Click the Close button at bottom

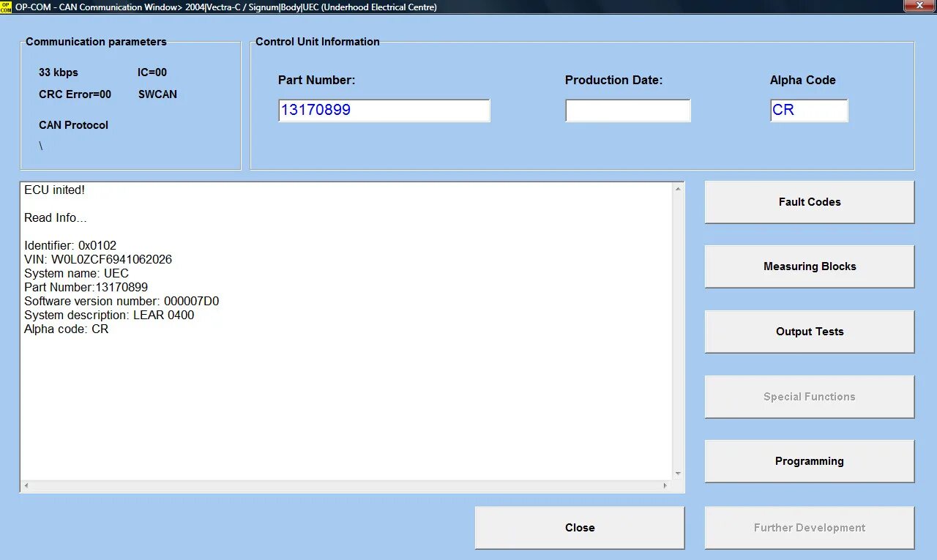[x=580, y=528]
